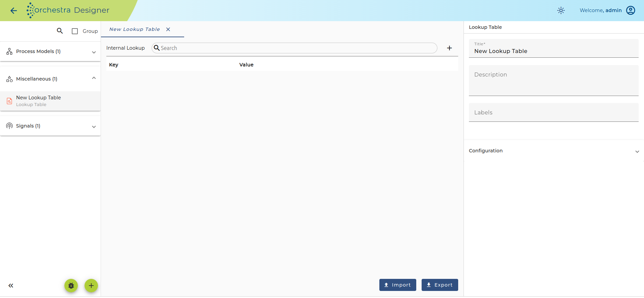The width and height of the screenshot is (644, 298).
Task: Click the green debug bug button
Action: point(71,286)
